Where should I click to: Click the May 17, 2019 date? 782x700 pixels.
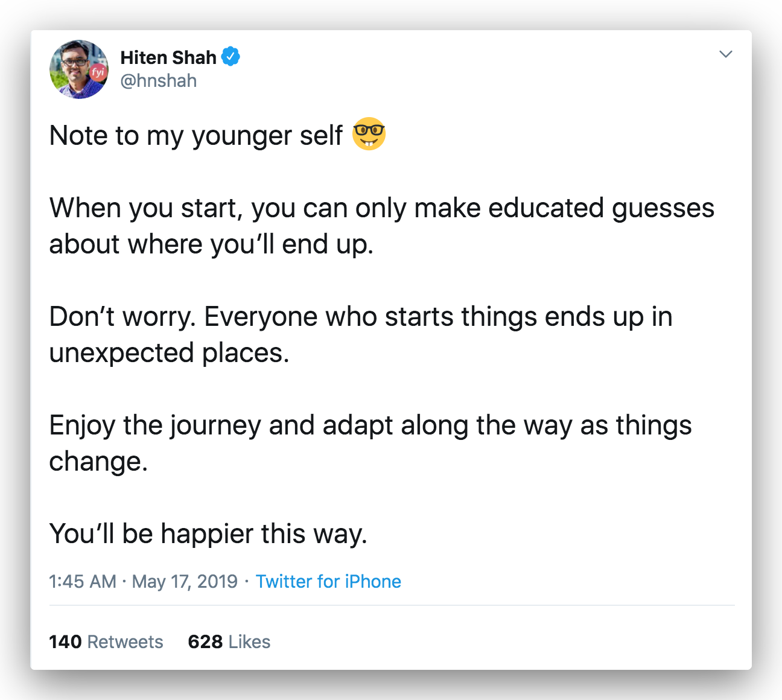point(185,581)
